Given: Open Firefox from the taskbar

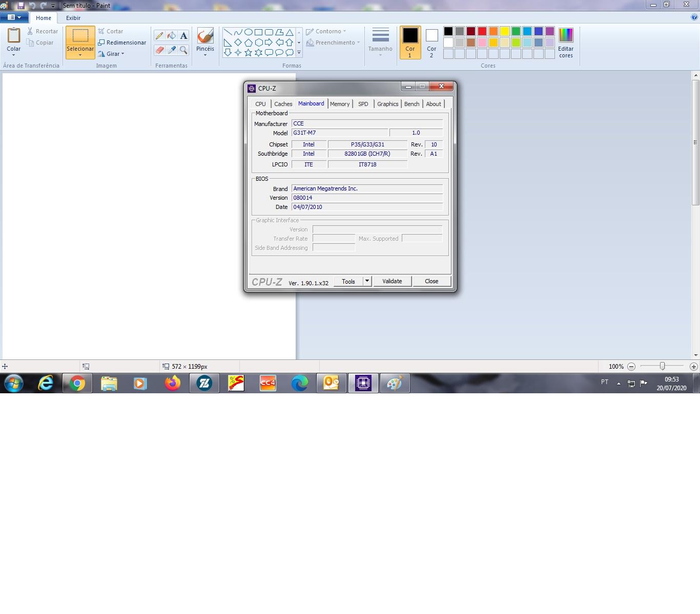Looking at the screenshot, I should [x=173, y=383].
